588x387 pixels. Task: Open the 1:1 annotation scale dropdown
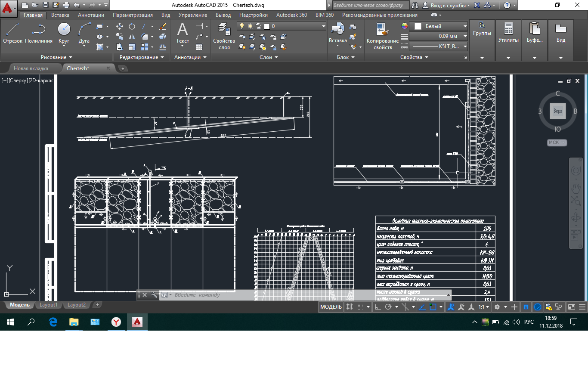point(484,307)
